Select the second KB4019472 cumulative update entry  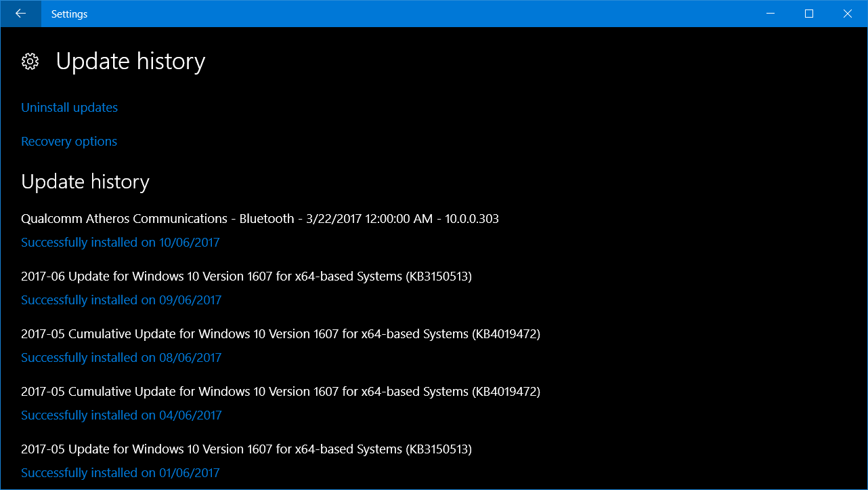pos(280,391)
